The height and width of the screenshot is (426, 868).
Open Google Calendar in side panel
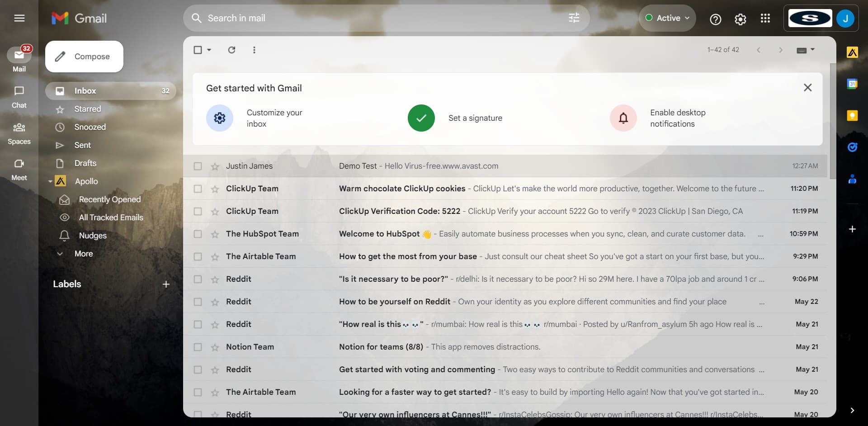(853, 84)
